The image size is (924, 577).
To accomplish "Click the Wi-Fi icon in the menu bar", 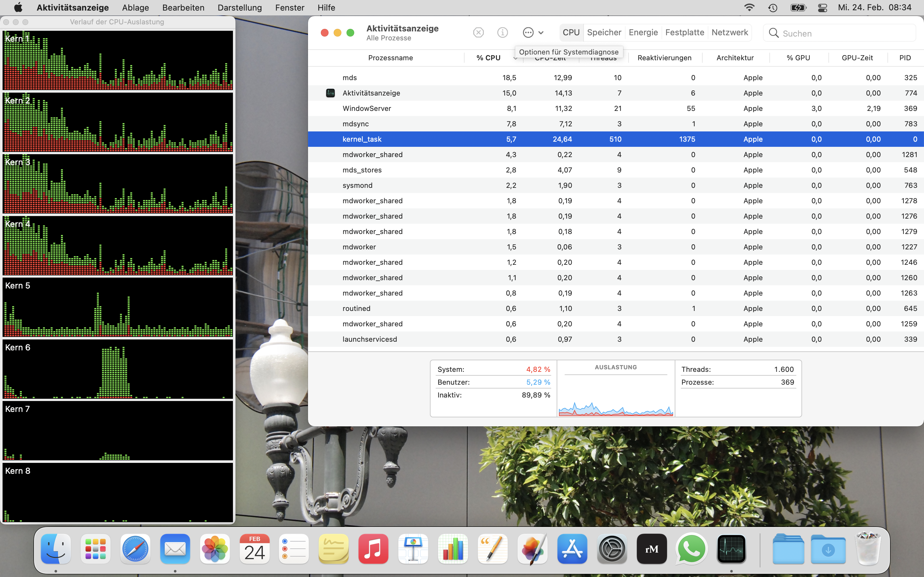I will click(749, 8).
